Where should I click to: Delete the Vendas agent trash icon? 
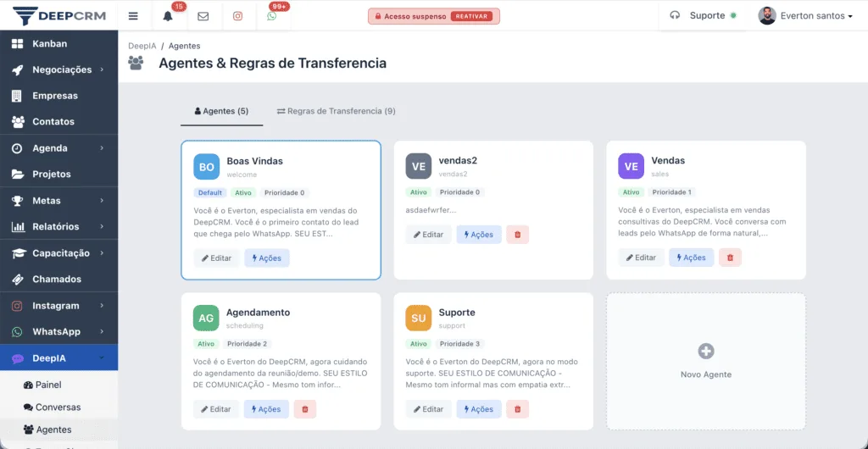[730, 258]
